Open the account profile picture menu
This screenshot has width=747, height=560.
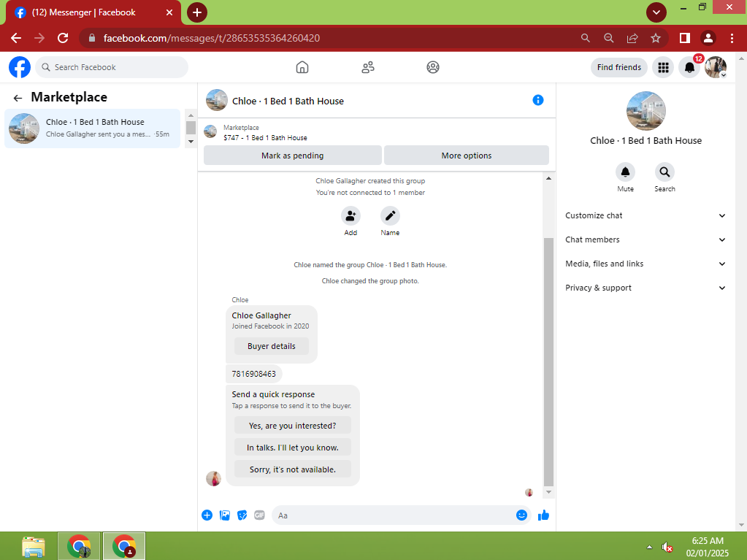[x=716, y=67]
